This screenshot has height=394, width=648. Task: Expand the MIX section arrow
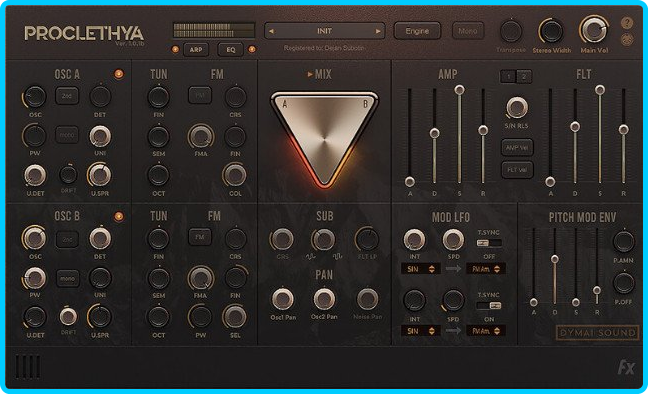coord(310,74)
